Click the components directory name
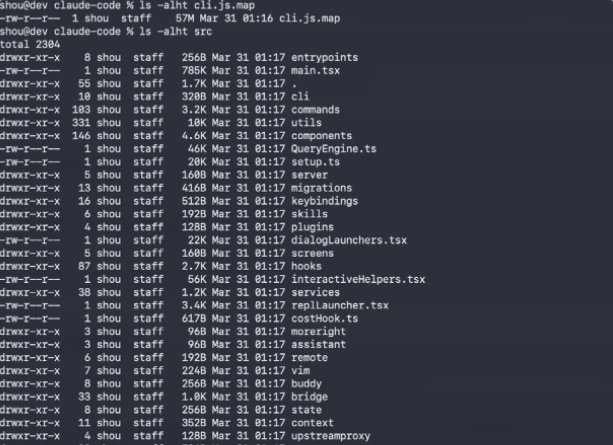613x445 pixels. tap(320, 135)
